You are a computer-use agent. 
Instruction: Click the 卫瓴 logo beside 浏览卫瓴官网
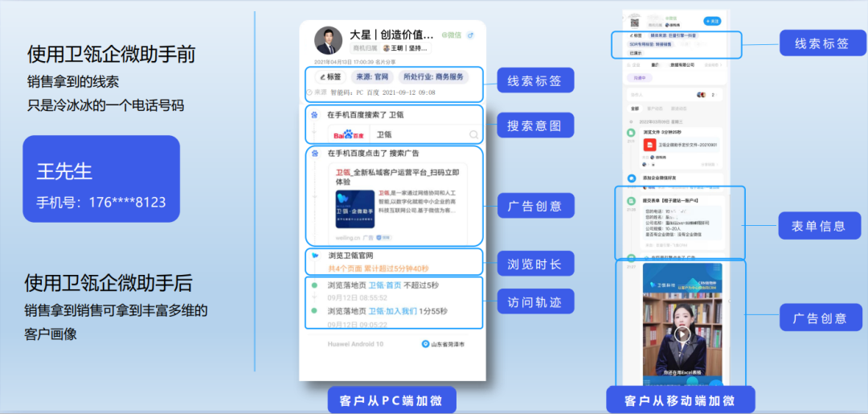pyautogui.click(x=315, y=256)
